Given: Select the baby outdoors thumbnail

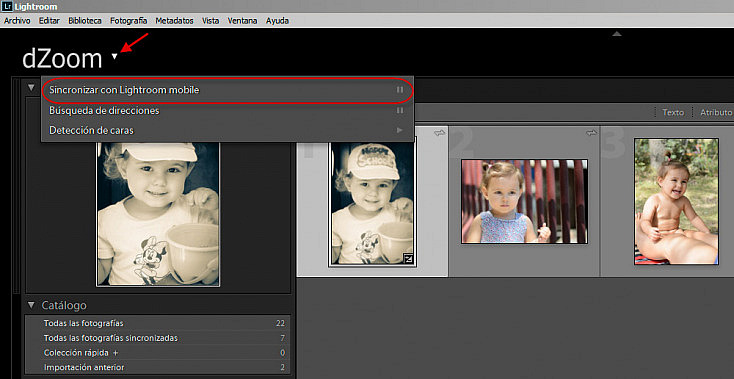Looking at the screenshot, I should pos(676,201).
